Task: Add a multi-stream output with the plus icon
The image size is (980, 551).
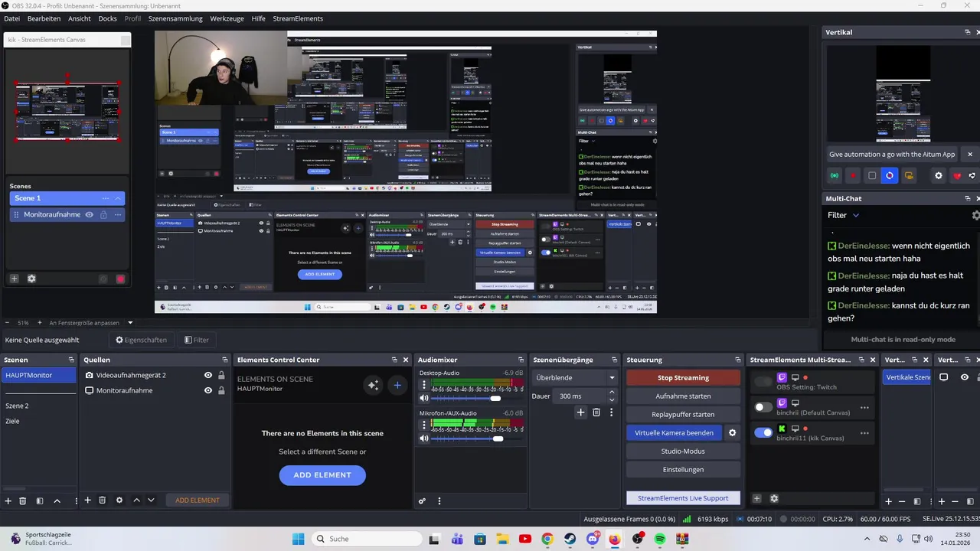Action: (756, 499)
